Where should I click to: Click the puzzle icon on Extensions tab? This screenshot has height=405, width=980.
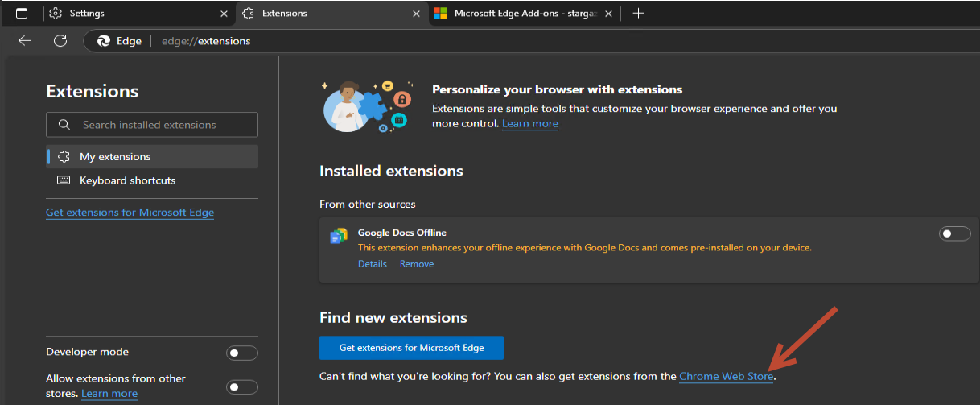click(248, 14)
